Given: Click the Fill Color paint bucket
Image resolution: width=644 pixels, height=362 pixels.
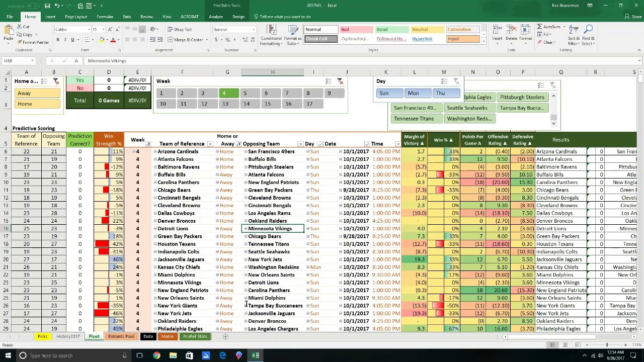Looking at the screenshot, I should coord(102,40).
